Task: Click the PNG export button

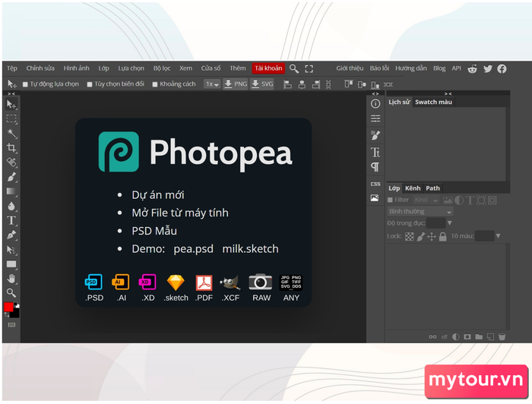Action: [x=236, y=84]
